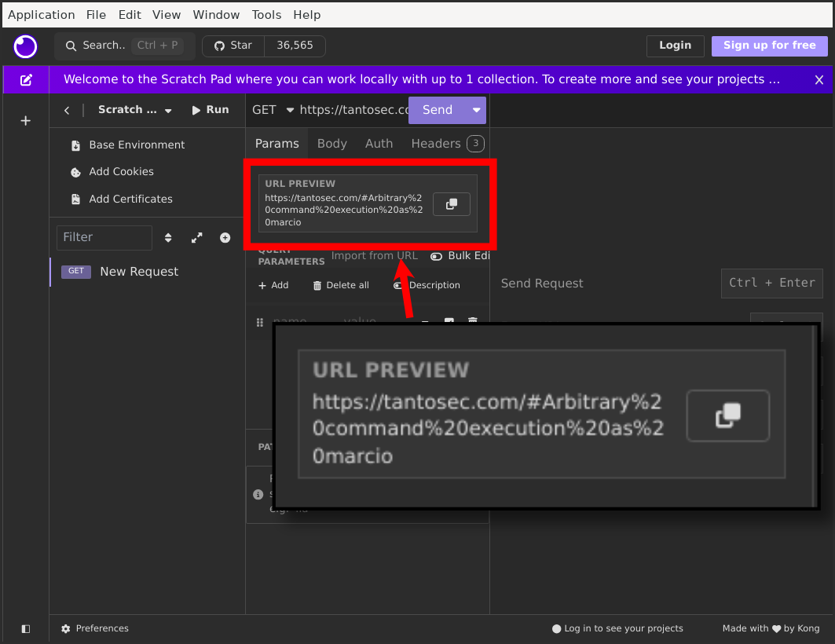The height and width of the screenshot is (644, 835).
Task: Click the Login button
Action: pyautogui.click(x=675, y=46)
